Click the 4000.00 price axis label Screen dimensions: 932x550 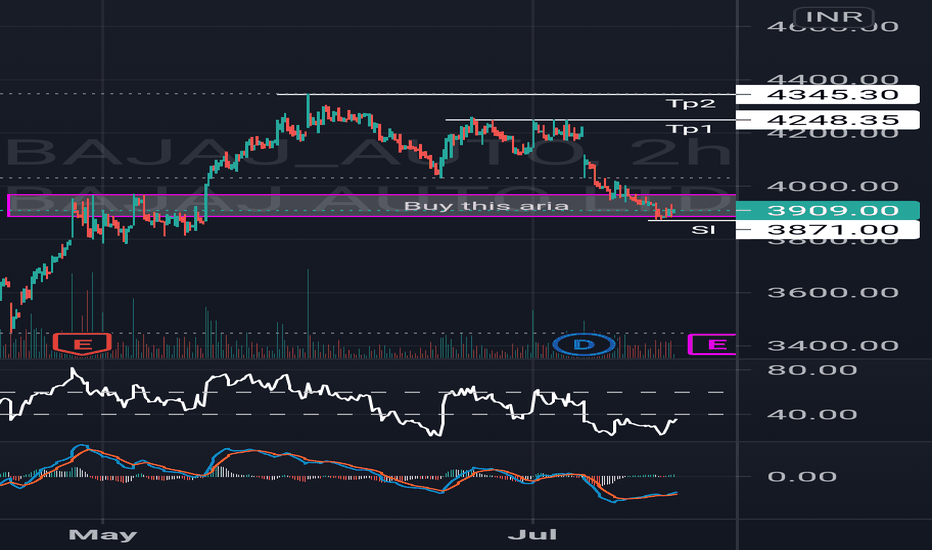(x=833, y=187)
